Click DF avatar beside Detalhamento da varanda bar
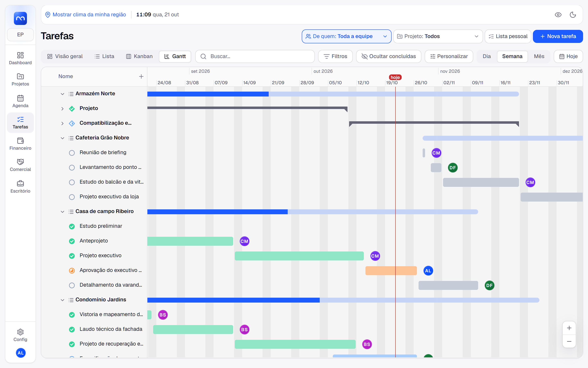 [x=489, y=285]
